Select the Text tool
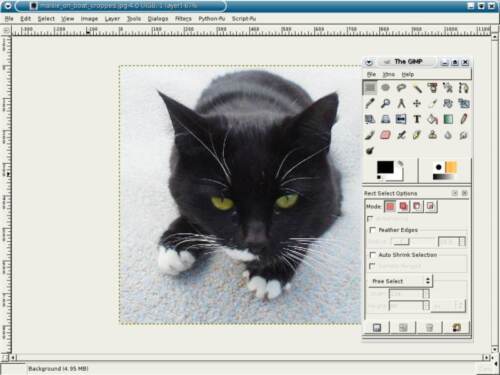The height and width of the screenshot is (375, 500). (417, 119)
